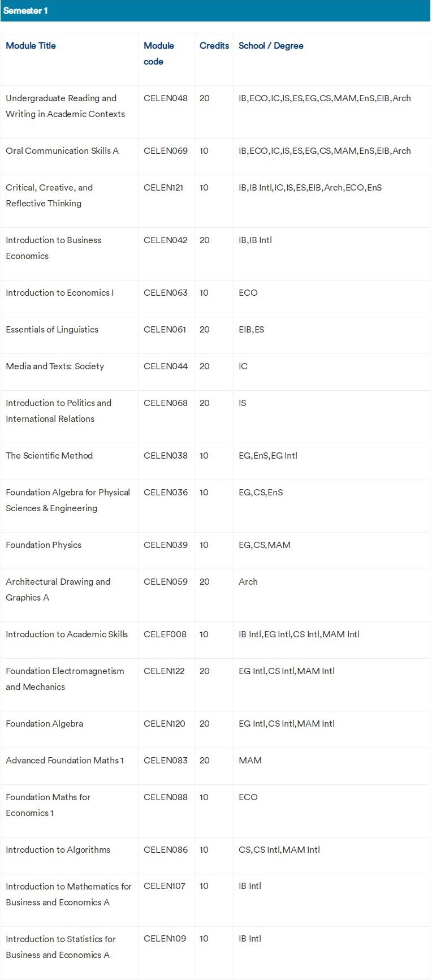This screenshot has height=980, width=432.
Task: Click the Module Title column header
Action: (31, 46)
